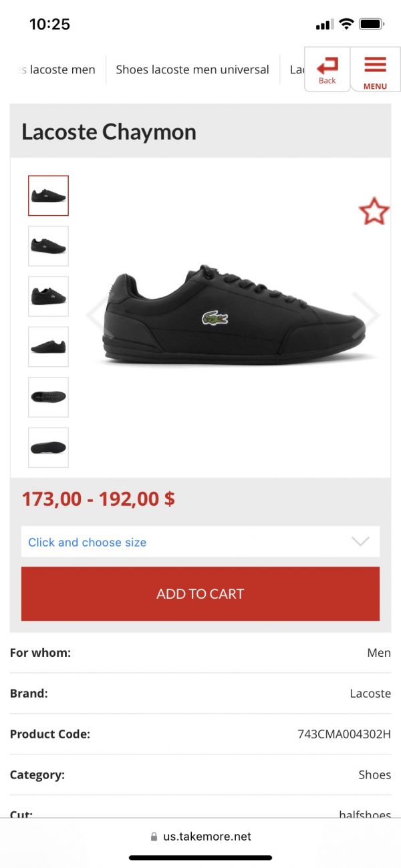401x868 pixels.
Task: Show next product image with right arrow
Action: [x=366, y=314]
